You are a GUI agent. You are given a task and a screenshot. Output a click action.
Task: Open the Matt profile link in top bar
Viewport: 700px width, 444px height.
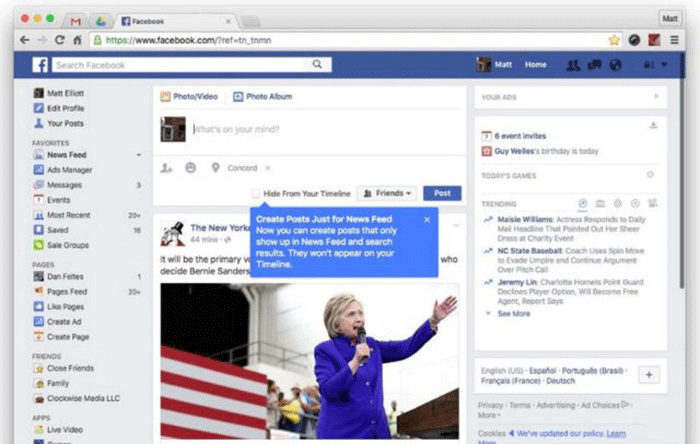494,65
